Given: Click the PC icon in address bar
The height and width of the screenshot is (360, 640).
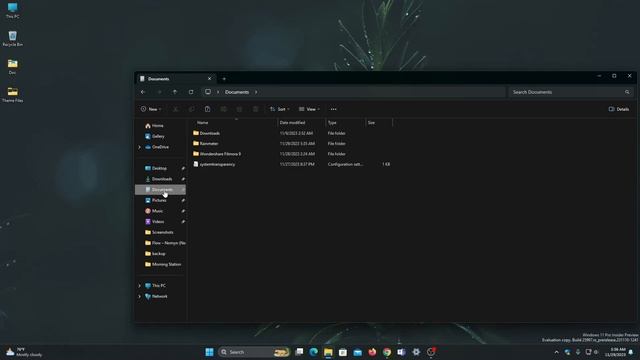Looking at the screenshot, I should pos(208,92).
